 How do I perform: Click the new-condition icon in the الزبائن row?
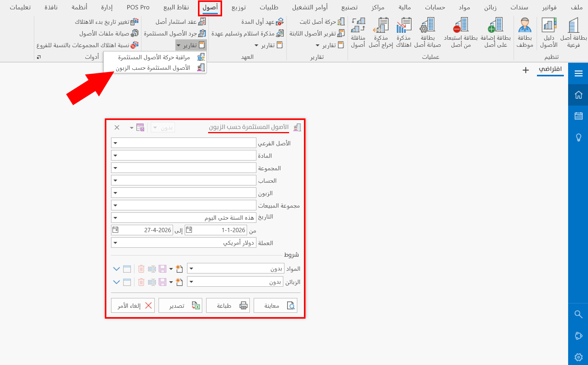coord(179,282)
